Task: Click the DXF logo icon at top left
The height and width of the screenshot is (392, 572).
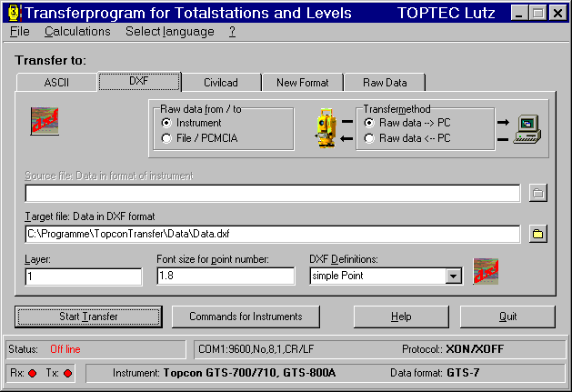Action: point(44,120)
